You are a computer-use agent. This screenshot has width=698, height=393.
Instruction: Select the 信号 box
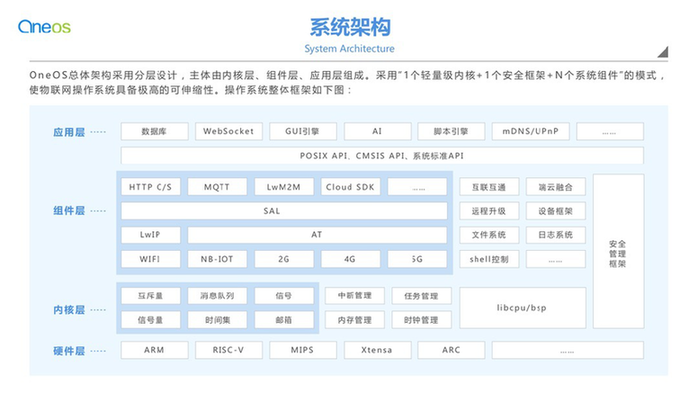(x=284, y=296)
